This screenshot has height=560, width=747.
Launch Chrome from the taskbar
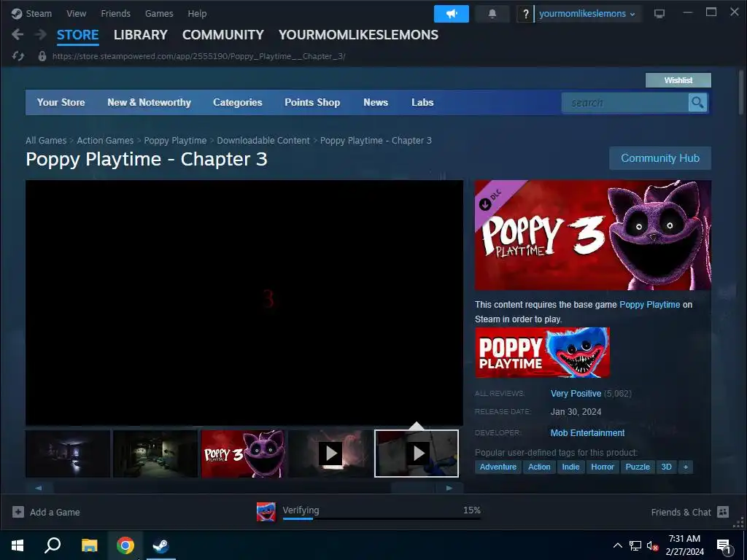(x=125, y=545)
